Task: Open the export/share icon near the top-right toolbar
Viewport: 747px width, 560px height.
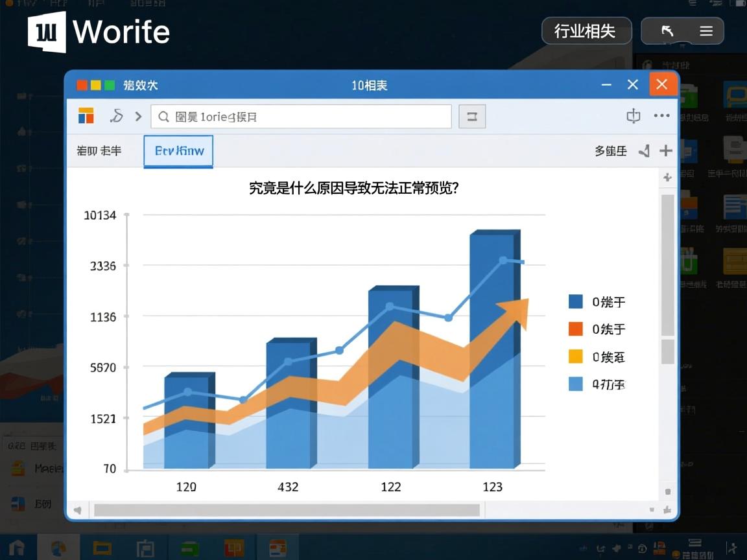Action: click(633, 115)
